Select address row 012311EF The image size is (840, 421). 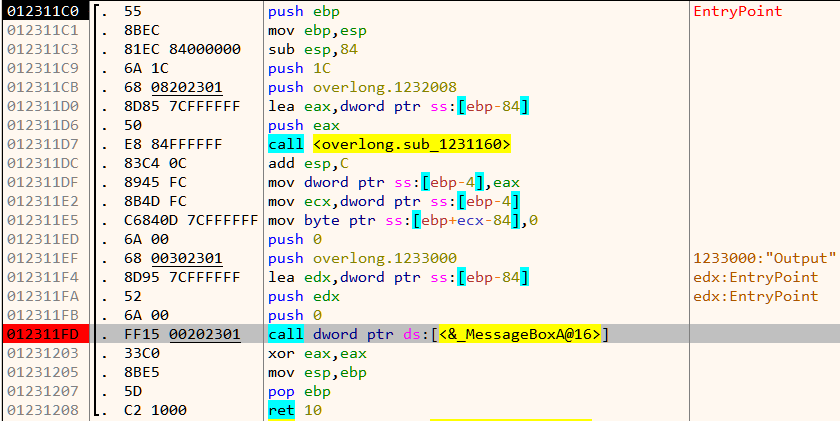[43, 258]
